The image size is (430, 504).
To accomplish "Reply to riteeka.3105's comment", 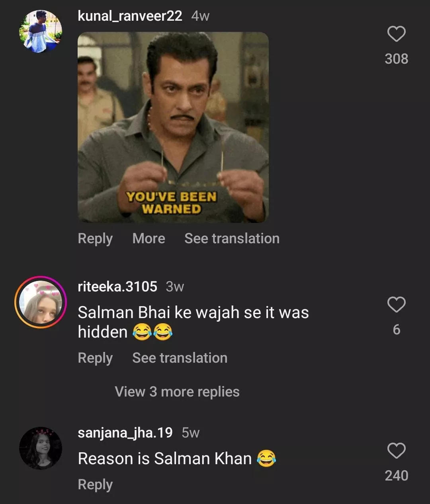I will [95, 358].
